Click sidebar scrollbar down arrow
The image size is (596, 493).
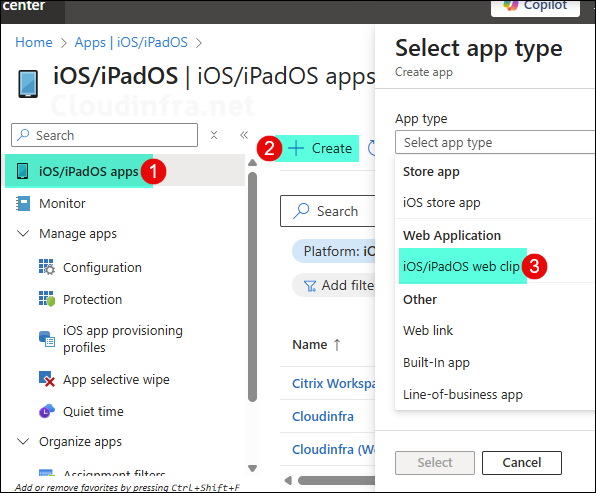pyautogui.click(x=252, y=468)
